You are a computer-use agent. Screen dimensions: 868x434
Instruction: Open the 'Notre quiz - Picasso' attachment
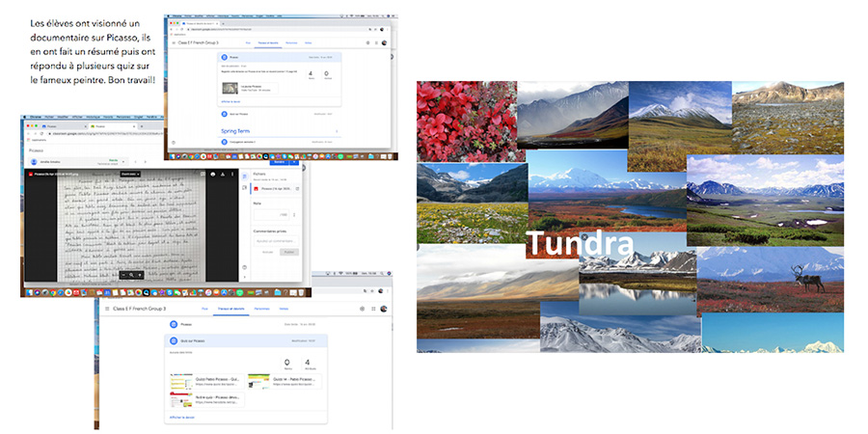pyautogui.click(x=206, y=399)
